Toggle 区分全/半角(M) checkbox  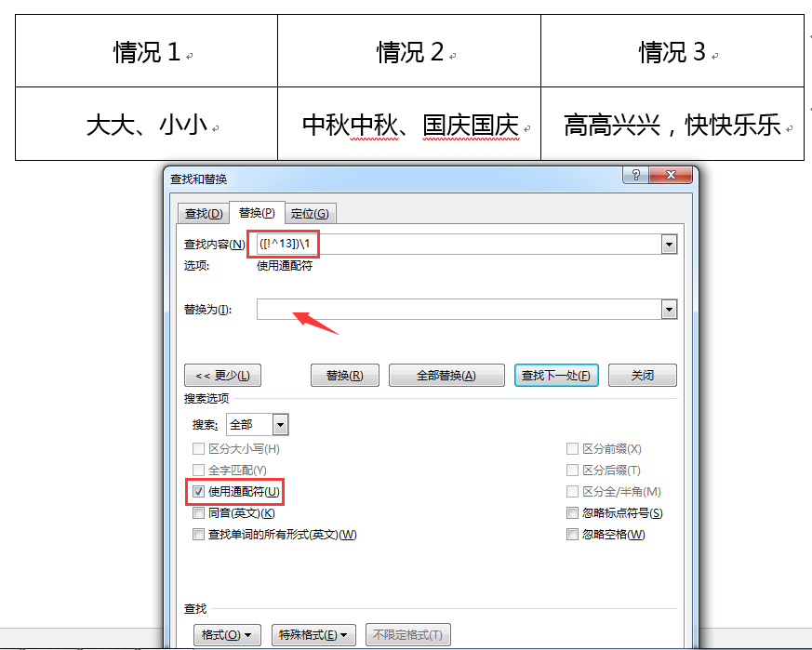pyautogui.click(x=572, y=492)
